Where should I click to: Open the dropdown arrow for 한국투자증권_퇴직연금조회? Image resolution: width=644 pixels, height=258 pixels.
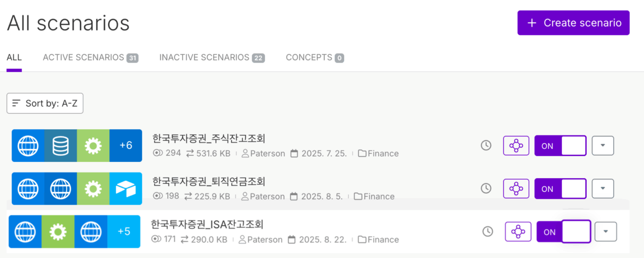[x=602, y=189]
